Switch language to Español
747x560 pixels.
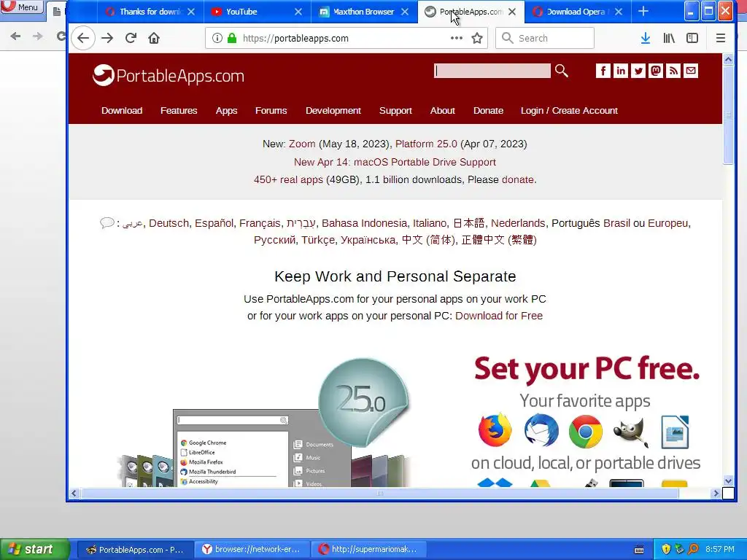tap(214, 223)
